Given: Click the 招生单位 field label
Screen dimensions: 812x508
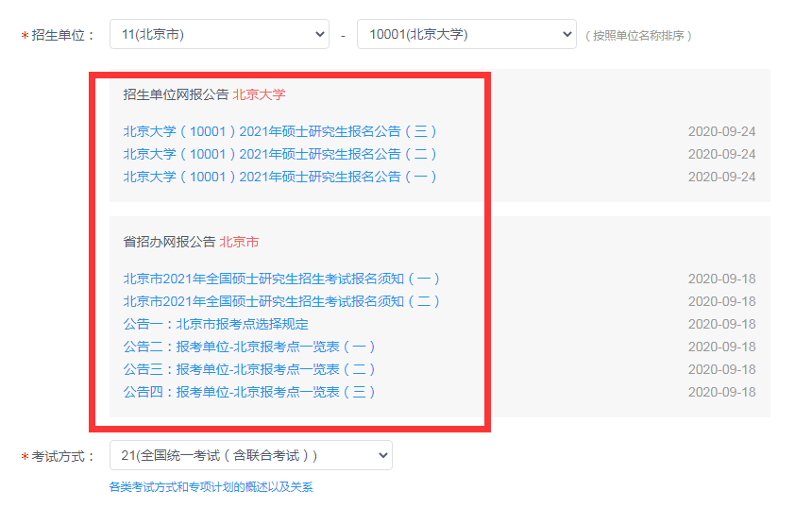Looking at the screenshot, I should [62, 35].
